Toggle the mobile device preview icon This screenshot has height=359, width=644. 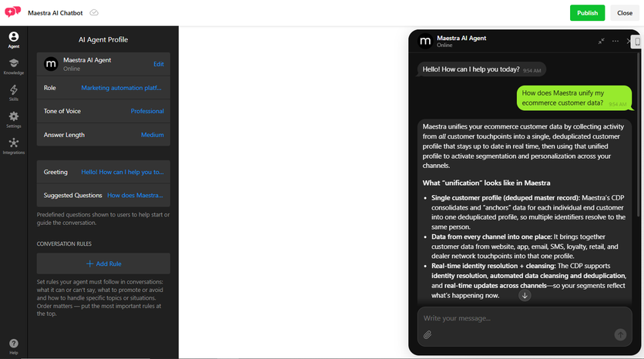pos(638,42)
